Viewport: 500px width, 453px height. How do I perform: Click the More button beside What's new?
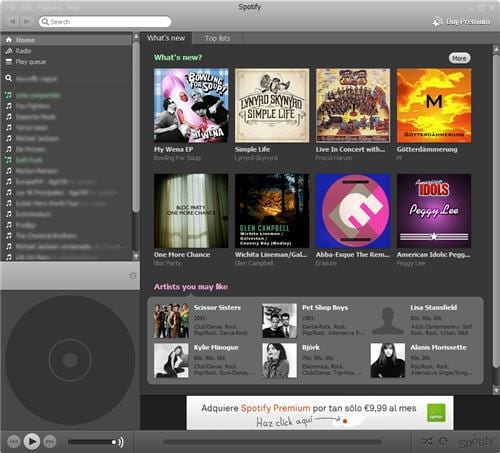click(x=459, y=58)
